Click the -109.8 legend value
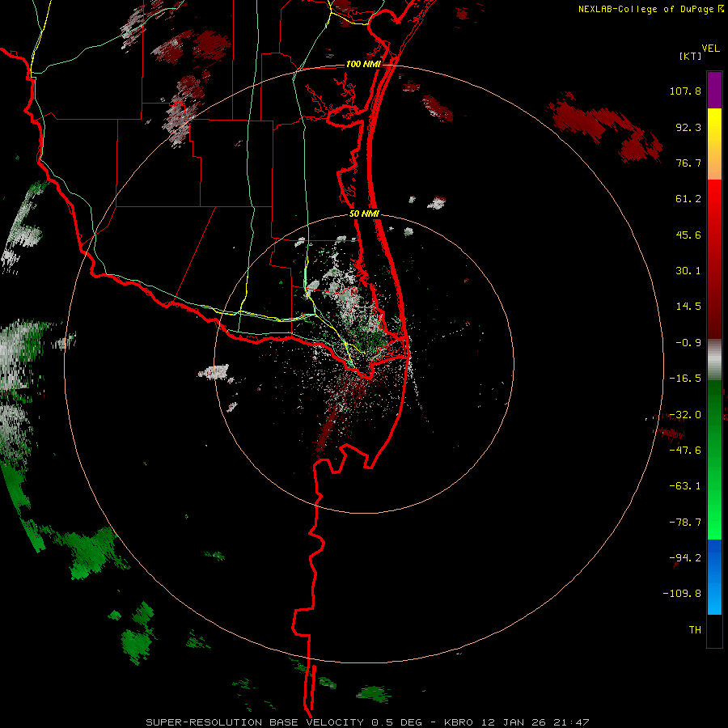Image resolution: width=728 pixels, height=728 pixels. tap(682, 594)
